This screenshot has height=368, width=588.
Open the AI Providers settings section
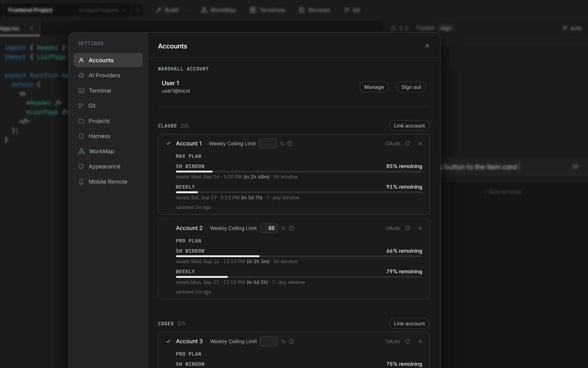(x=108, y=75)
